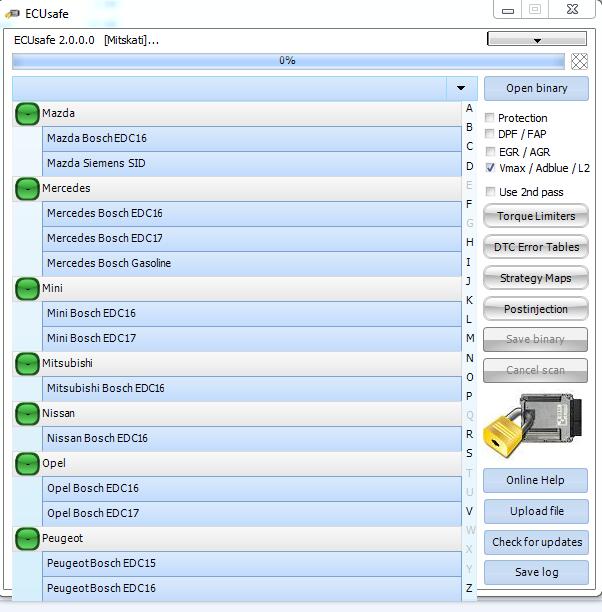Collapse the Mercedes group with green button
The image size is (602, 612).
click(x=27, y=189)
